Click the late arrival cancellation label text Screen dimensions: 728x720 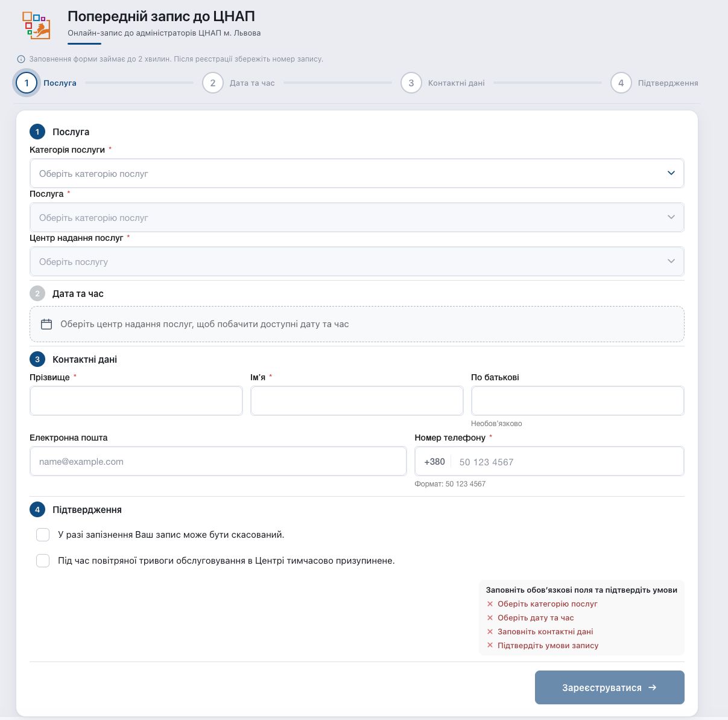171,535
